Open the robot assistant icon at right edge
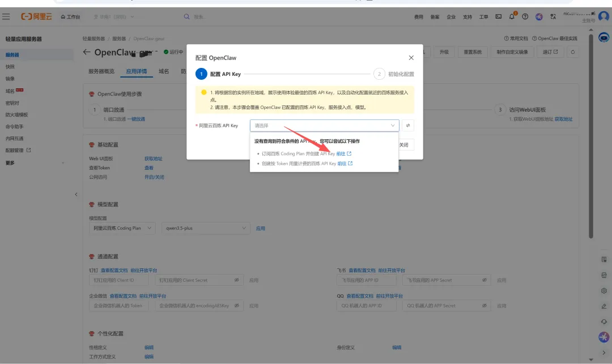This screenshot has width=612, height=364. (604, 37)
